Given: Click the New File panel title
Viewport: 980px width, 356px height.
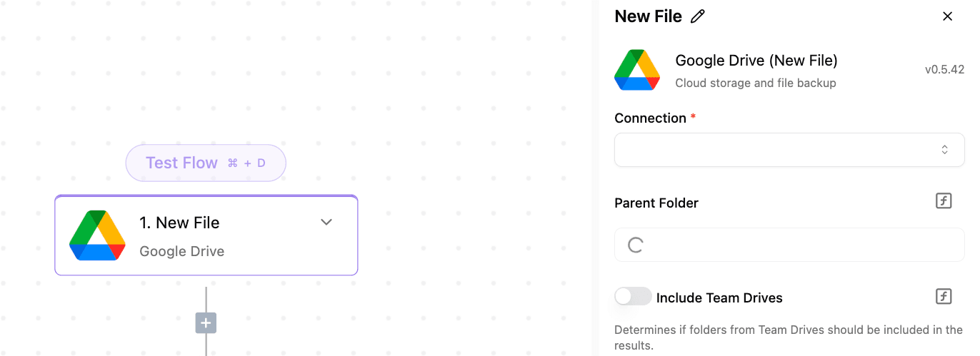Looking at the screenshot, I should tap(648, 16).
